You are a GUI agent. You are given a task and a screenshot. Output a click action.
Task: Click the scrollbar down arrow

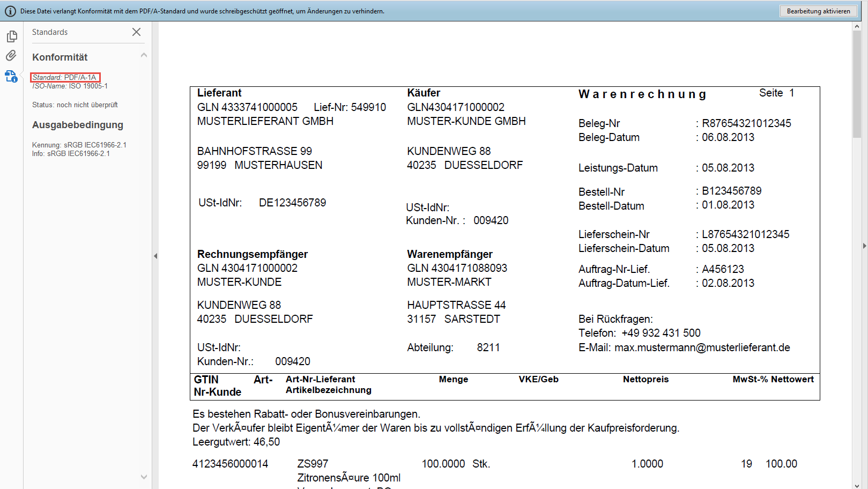(857, 485)
